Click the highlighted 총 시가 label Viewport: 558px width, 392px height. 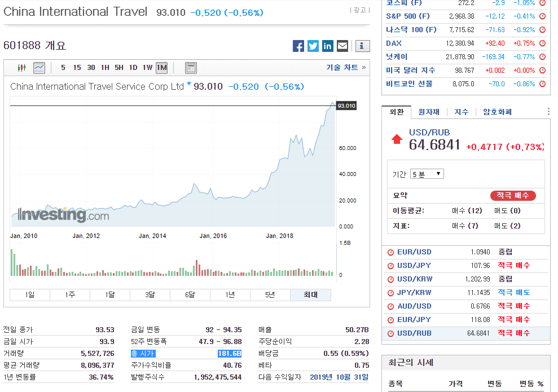(143, 354)
